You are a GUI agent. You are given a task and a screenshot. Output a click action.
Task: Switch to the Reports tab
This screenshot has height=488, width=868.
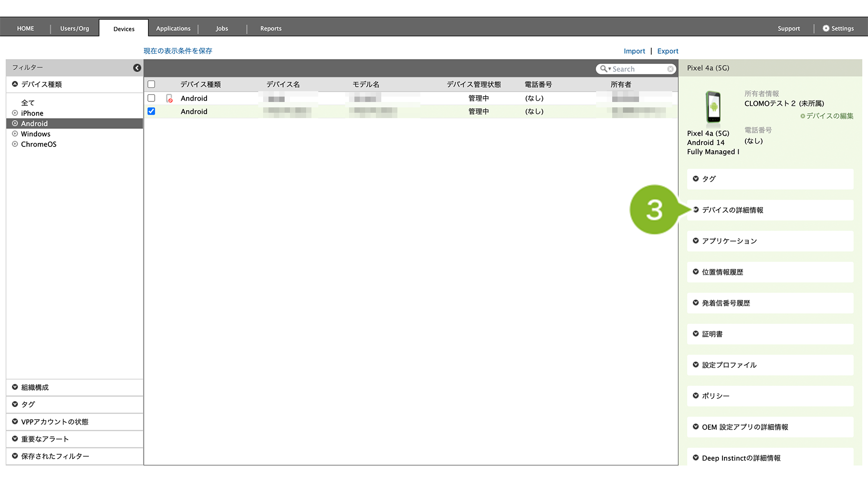pos(270,28)
